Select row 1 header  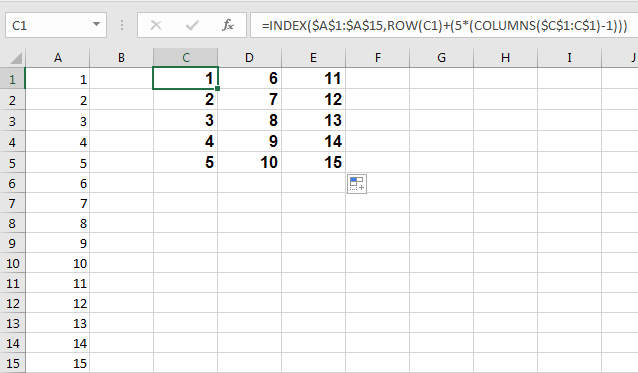[12, 79]
